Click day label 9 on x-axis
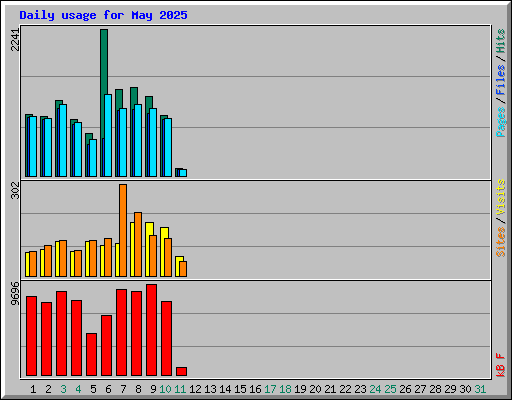The width and height of the screenshot is (512, 400). pyautogui.click(x=153, y=389)
